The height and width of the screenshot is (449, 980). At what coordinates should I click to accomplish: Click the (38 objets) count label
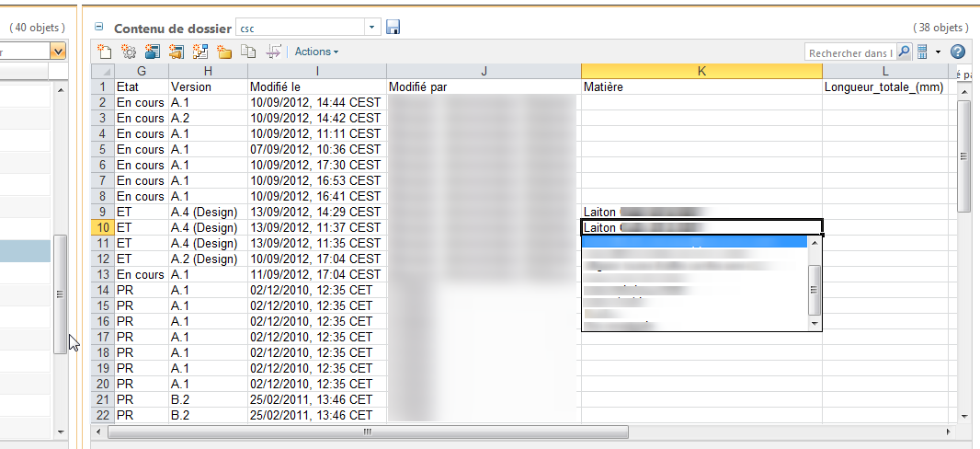coord(940,28)
